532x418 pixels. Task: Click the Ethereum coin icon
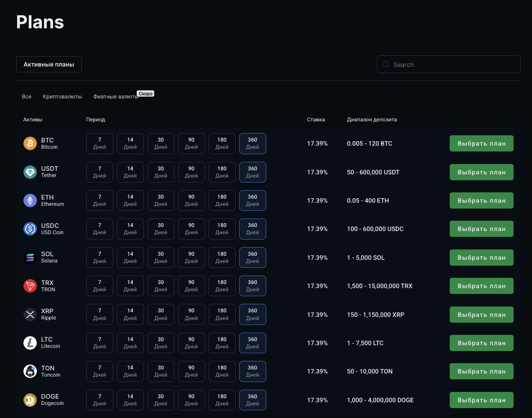pyautogui.click(x=30, y=200)
